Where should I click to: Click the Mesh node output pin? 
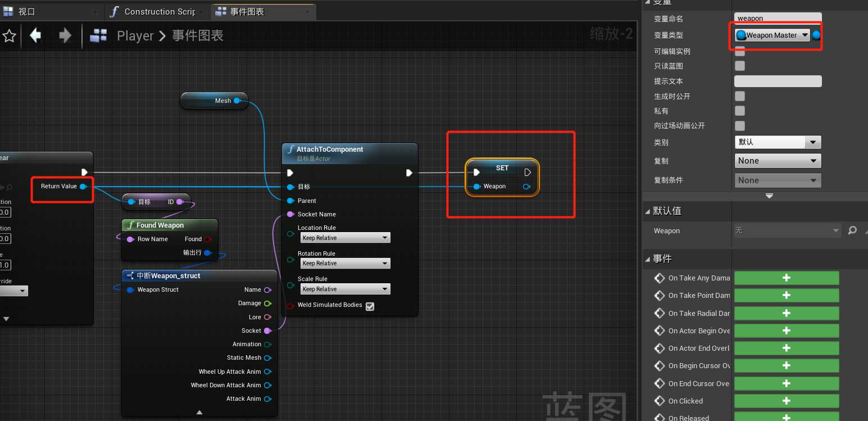coord(237,101)
